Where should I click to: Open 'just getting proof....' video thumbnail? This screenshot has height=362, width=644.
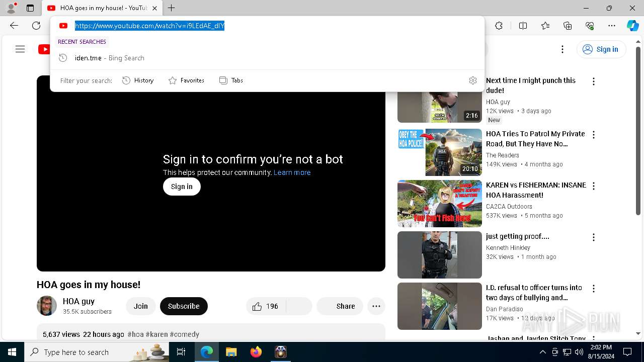coord(440,255)
